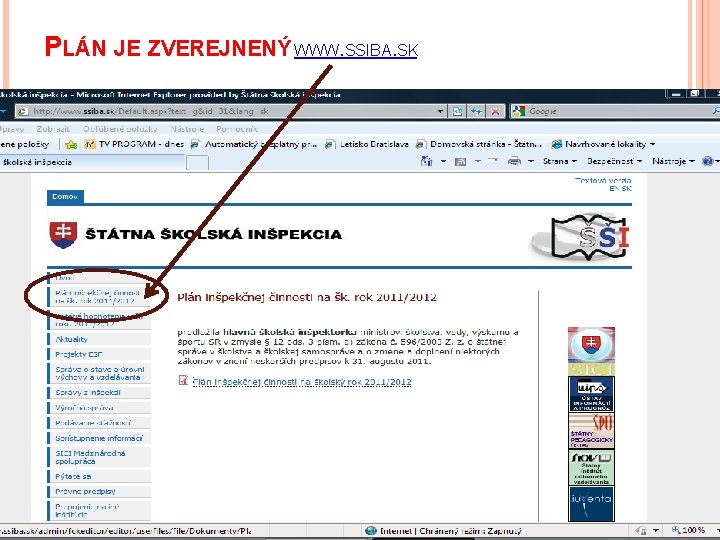Click the page heading Plán inšpekčnej činnosti na šk. rok 2011/2012
720x540 pixels.
coord(307,298)
